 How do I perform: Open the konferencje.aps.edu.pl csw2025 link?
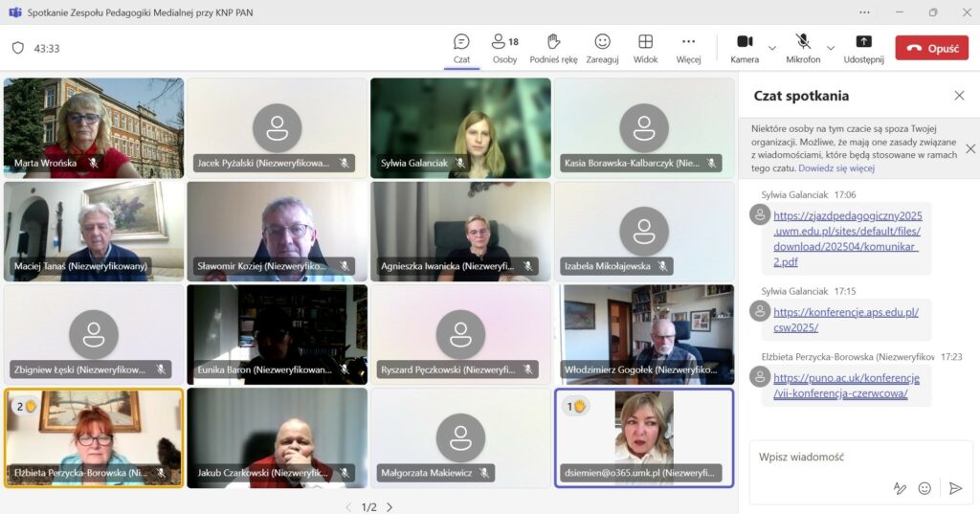click(846, 320)
